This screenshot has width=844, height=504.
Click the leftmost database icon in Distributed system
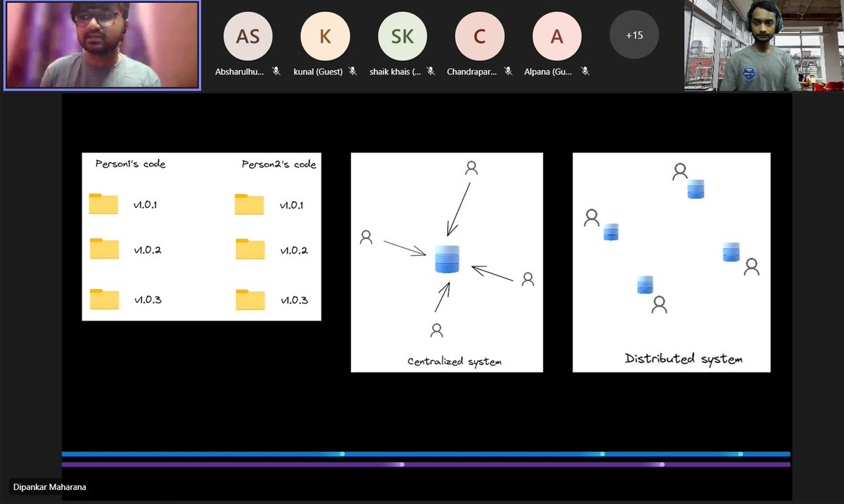point(610,231)
